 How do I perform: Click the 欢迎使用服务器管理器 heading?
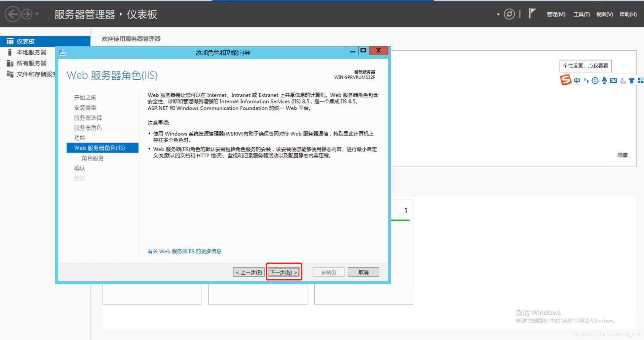[x=131, y=39]
